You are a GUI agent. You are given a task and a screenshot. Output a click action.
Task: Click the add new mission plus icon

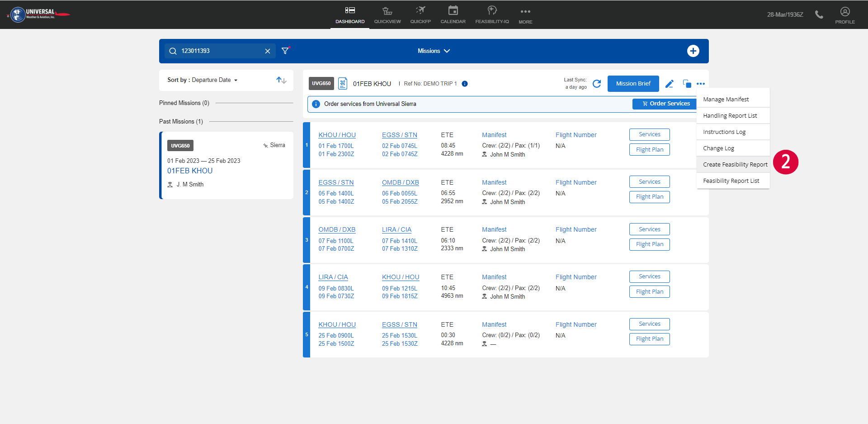[693, 51]
